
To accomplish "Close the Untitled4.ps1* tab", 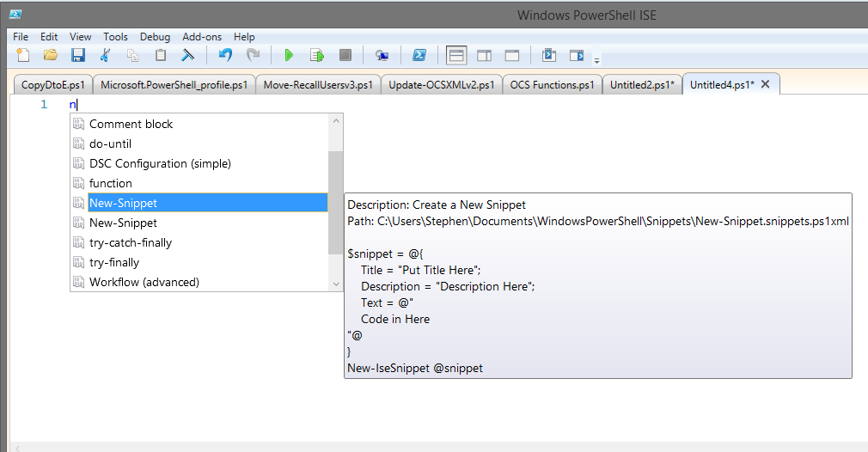I will pos(766,84).
